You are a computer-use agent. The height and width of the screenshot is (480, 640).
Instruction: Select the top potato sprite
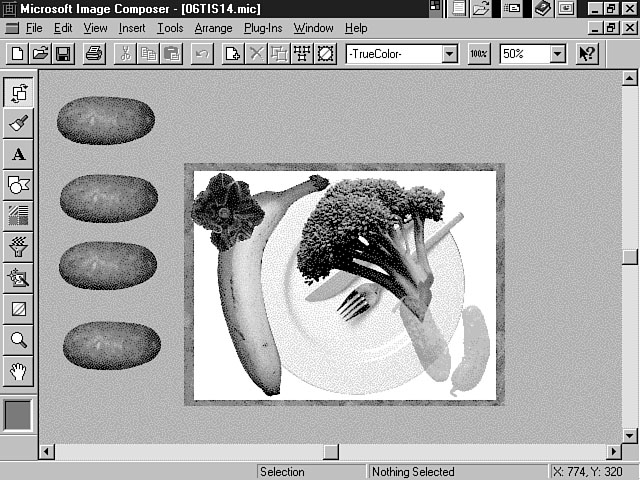(105, 120)
